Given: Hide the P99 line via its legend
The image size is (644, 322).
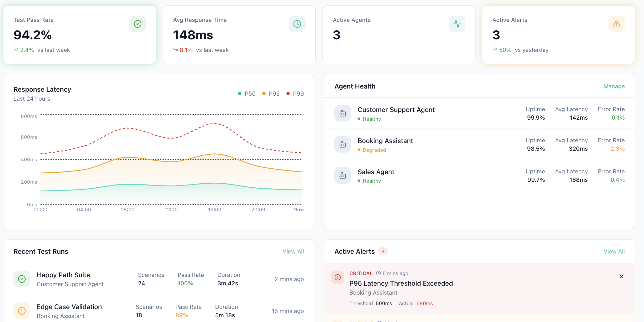Looking at the screenshot, I should pos(295,94).
